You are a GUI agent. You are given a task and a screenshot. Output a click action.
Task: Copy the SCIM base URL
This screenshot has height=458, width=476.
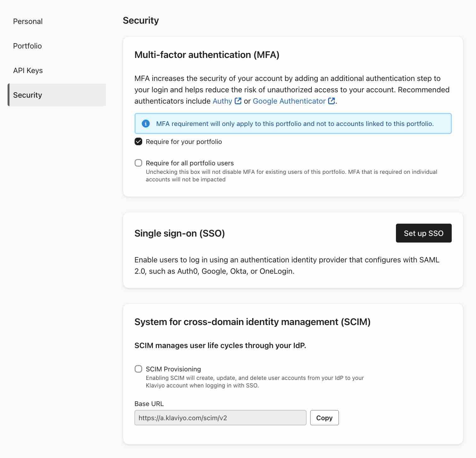pyautogui.click(x=324, y=418)
